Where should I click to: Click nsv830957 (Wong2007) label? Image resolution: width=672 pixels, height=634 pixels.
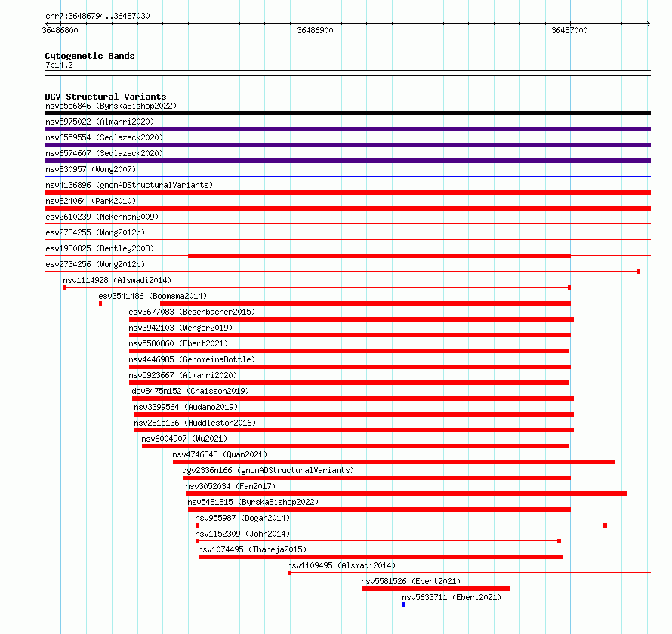(x=91, y=169)
